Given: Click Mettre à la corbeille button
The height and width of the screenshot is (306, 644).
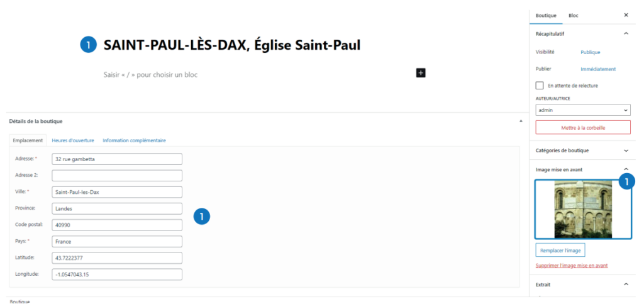Looking at the screenshot, I should [x=582, y=128].
